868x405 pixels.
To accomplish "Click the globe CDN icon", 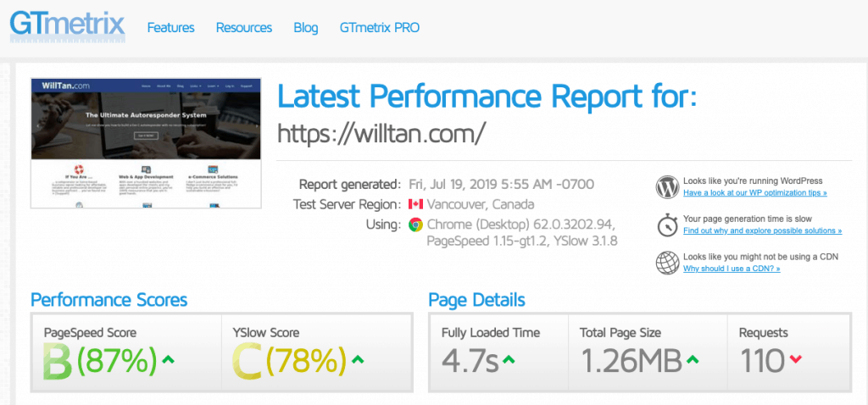I will click(x=667, y=263).
